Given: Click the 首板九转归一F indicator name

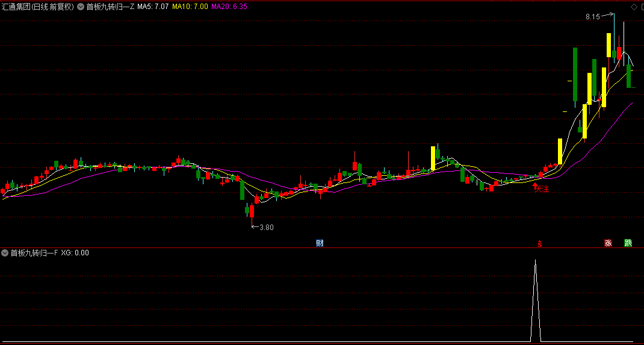Looking at the screenshot, I should [x=35, y=253].
